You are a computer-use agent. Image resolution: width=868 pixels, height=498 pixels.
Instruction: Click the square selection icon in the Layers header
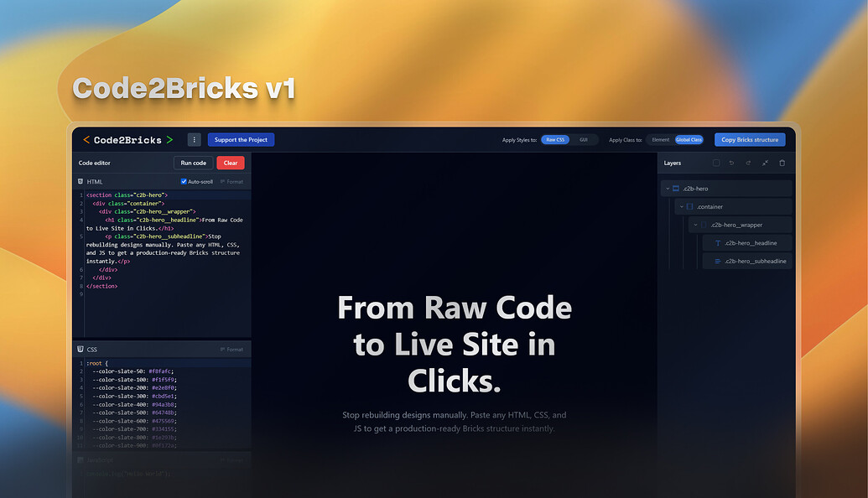(716, 163)
